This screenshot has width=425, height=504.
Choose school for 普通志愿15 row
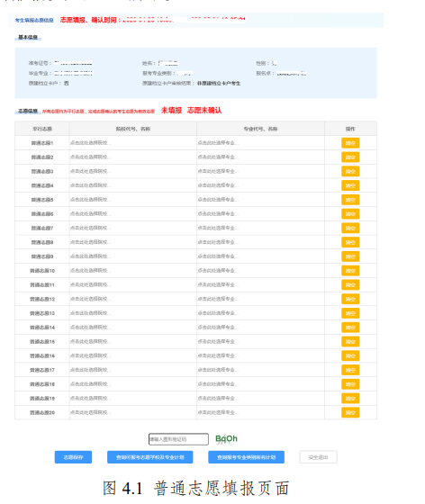click(x=132, y=341)
